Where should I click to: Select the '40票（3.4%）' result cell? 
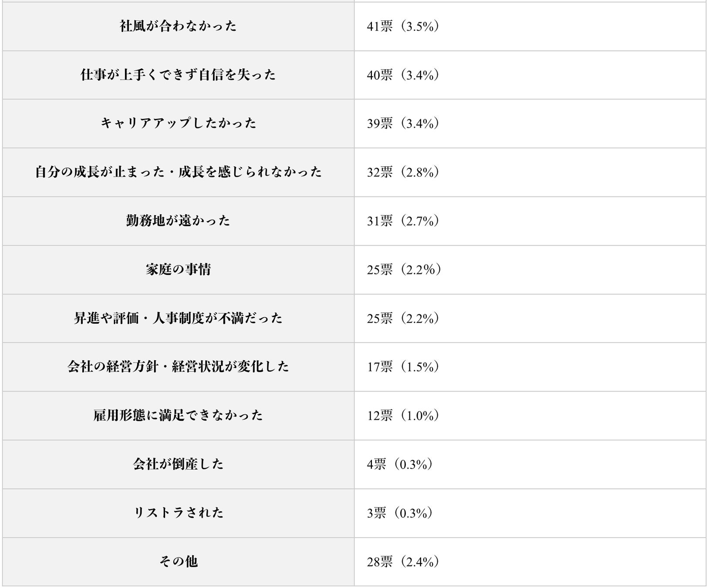(x=403, y=75)
